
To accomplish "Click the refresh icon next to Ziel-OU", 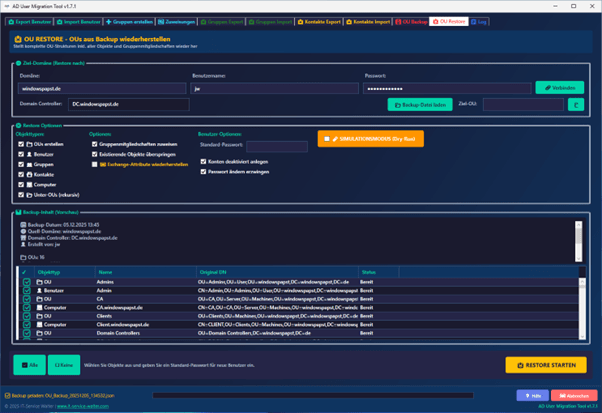I will pyautogui.click(x=575, y=104).
